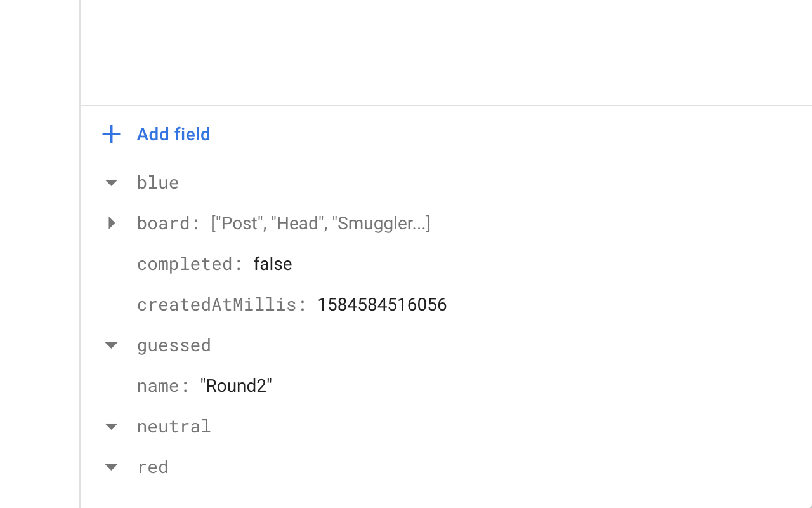
Task: Click the Add field link text
Action: coord(173,134)
